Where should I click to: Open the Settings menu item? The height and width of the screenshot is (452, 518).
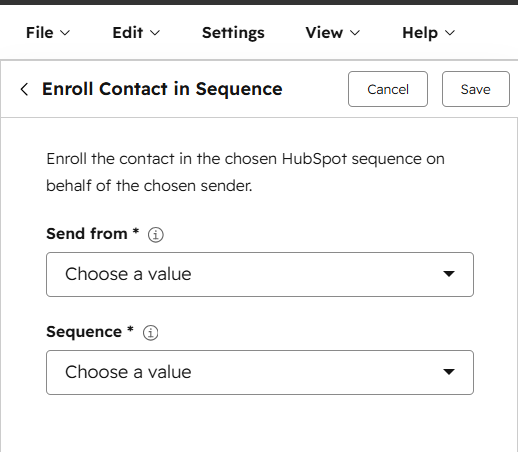[x=233, y=33]
